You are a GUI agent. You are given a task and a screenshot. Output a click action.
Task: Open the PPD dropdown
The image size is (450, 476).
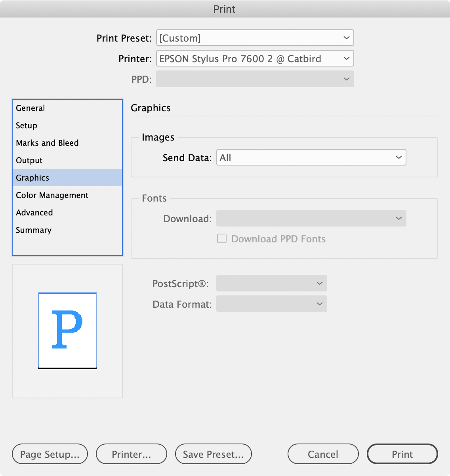pos(255,79)
